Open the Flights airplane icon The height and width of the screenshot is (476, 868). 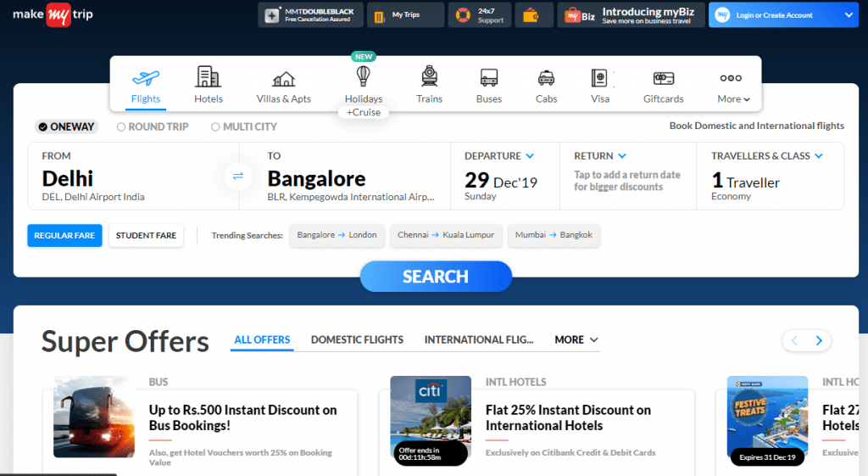click(x=146, y=77)
